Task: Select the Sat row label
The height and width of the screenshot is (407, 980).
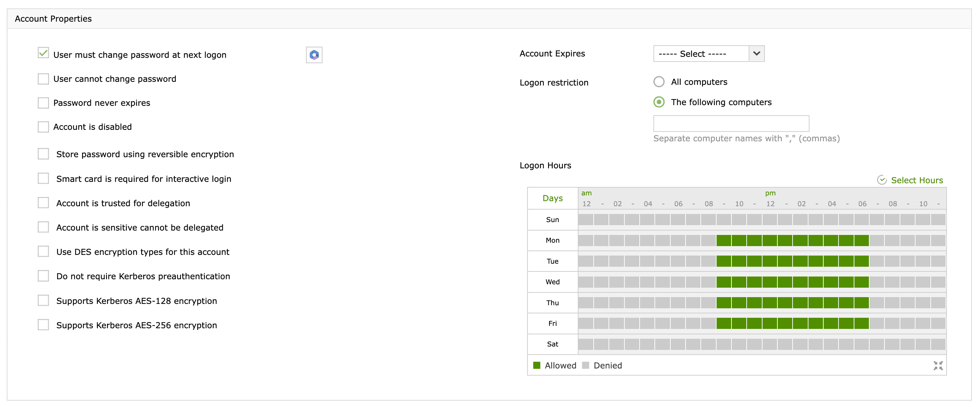Action: click(552, 344)
